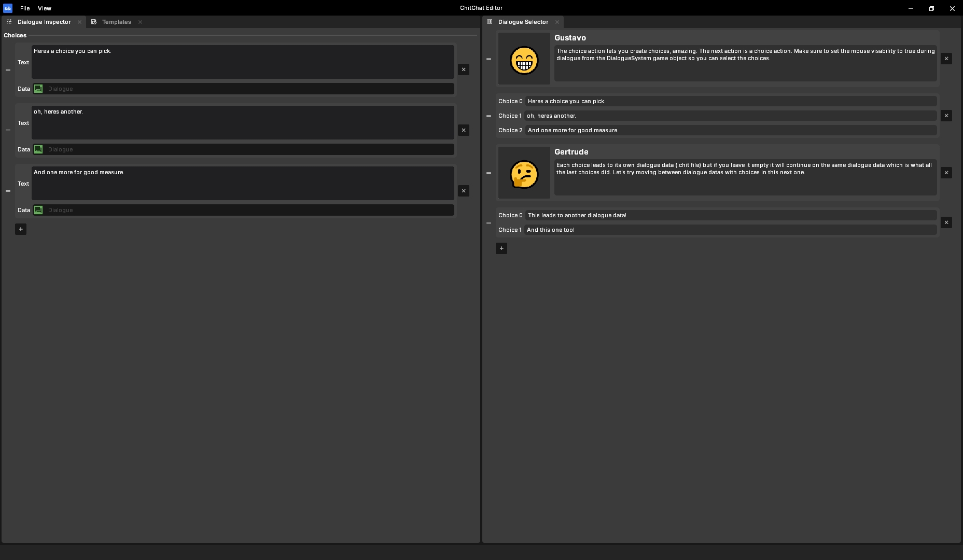Select Choice 2 'And one more for good measure.'
Screen dimensions: 963x560
pyautogui.click(x=731, y=130)
